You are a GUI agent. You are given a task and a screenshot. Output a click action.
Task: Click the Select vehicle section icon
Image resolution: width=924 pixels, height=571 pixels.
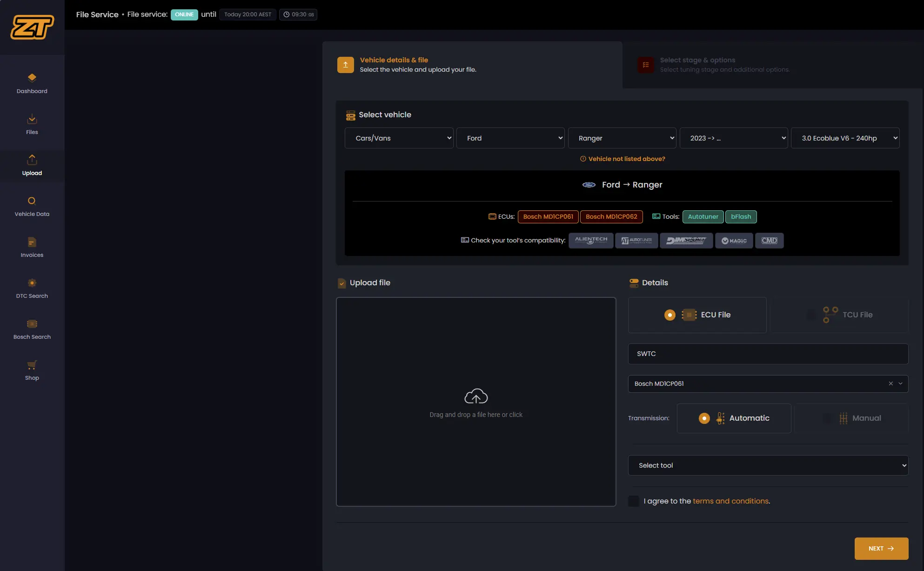coord(350,115)
